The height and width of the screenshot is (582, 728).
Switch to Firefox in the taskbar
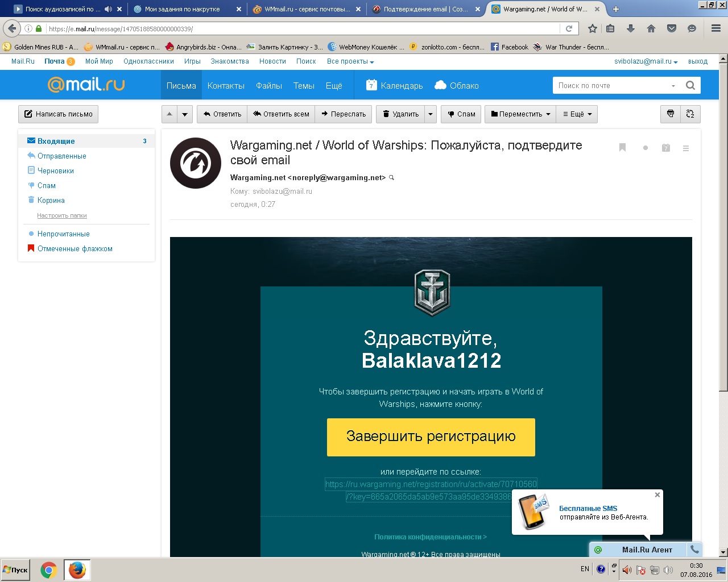(77, 569)
